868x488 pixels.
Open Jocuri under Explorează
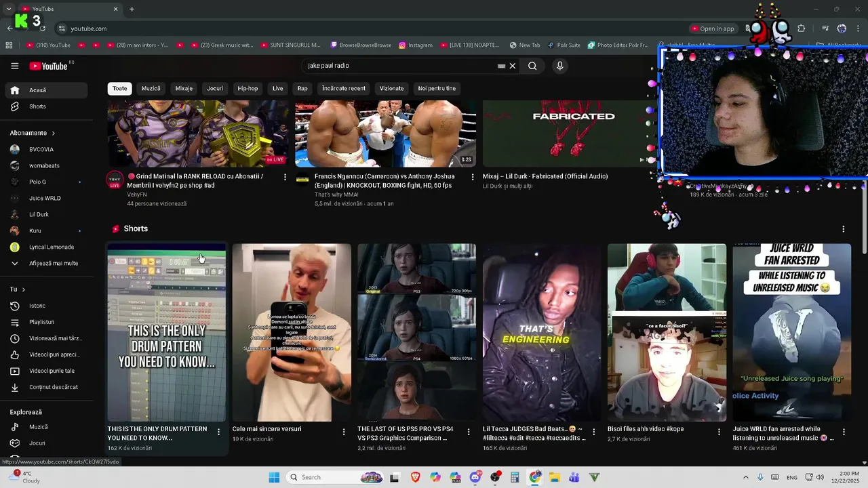(x=46, y=443)
